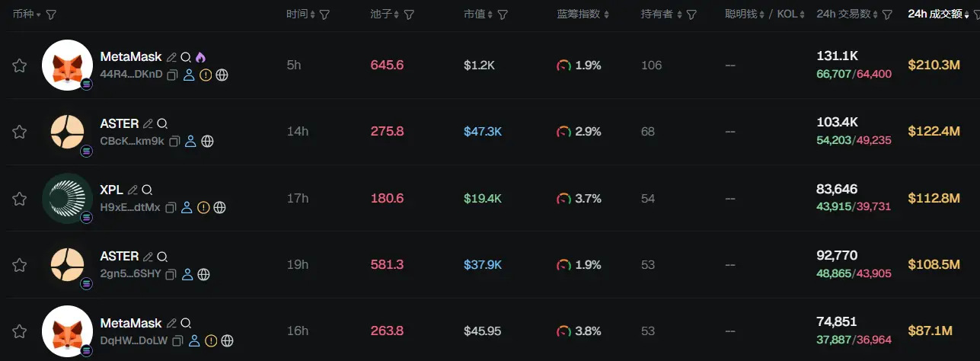Sort by the 蓝筹指数 column header

pyautogui.click(x=583, y=14)
